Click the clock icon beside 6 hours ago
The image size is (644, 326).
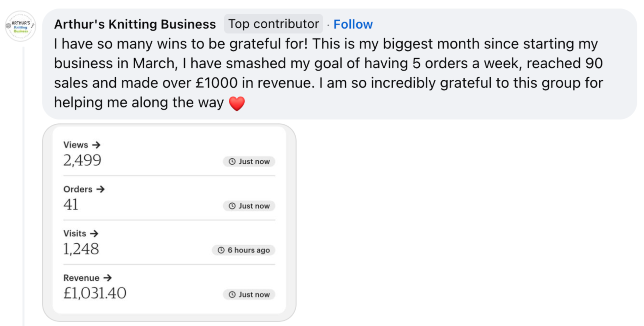pyautogui.click(x=221, y=250)
